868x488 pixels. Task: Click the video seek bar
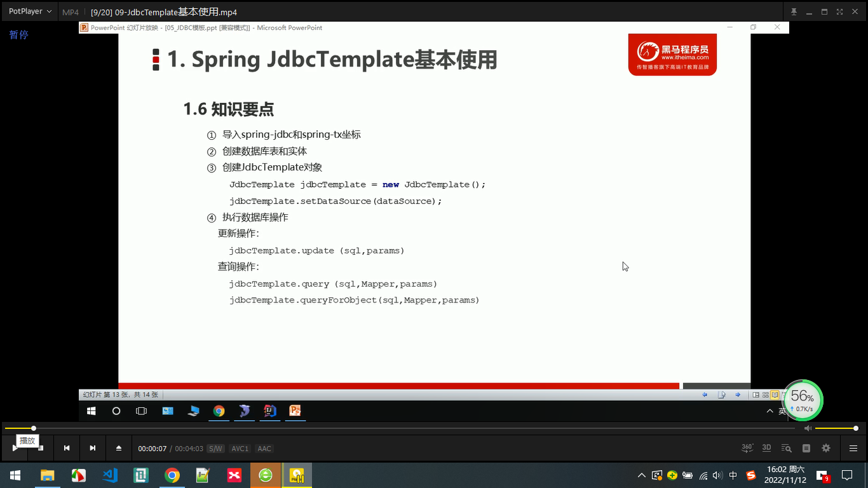[x=381, y=428]
